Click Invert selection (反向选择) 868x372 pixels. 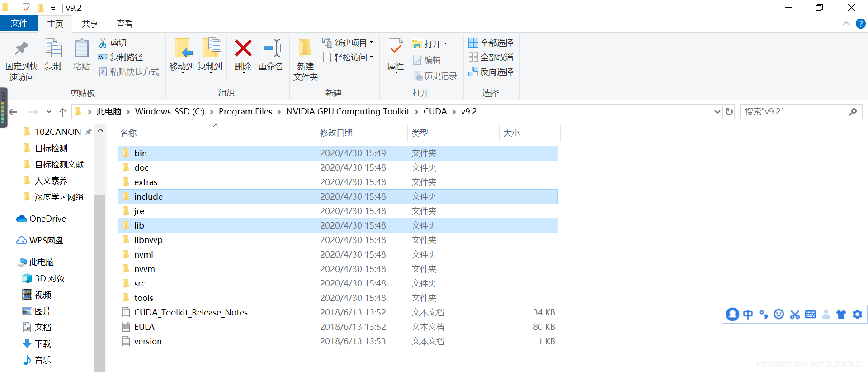click(491, 72)
